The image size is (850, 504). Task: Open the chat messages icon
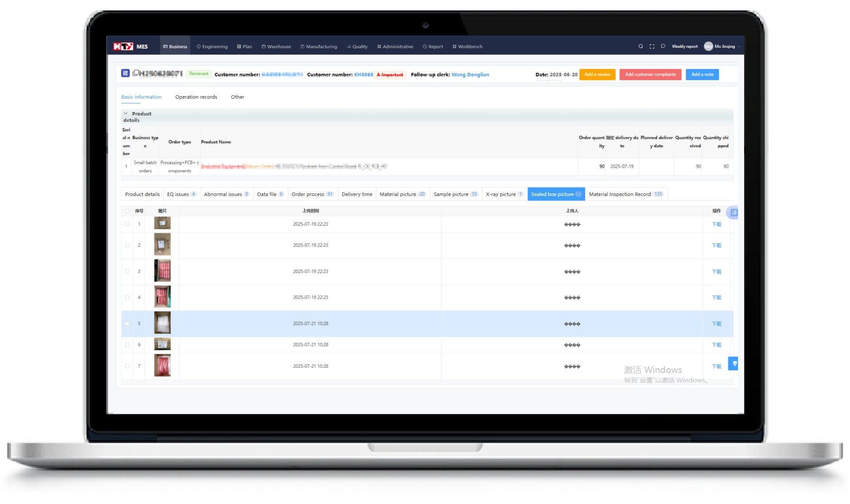663,46
